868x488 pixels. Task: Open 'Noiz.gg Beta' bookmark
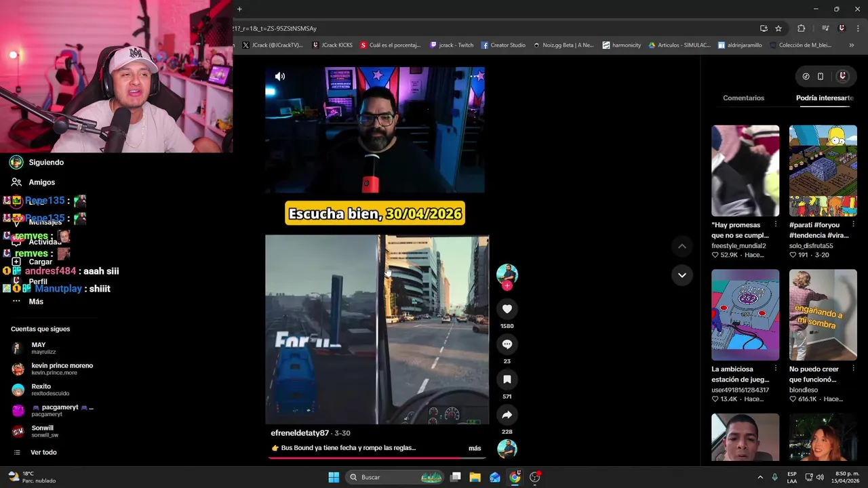[564, 45]
